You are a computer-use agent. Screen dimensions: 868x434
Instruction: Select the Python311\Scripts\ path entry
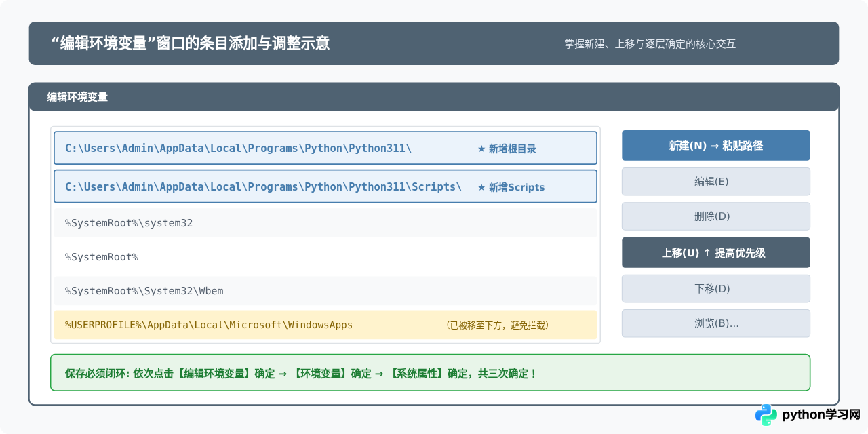point(325,186)
